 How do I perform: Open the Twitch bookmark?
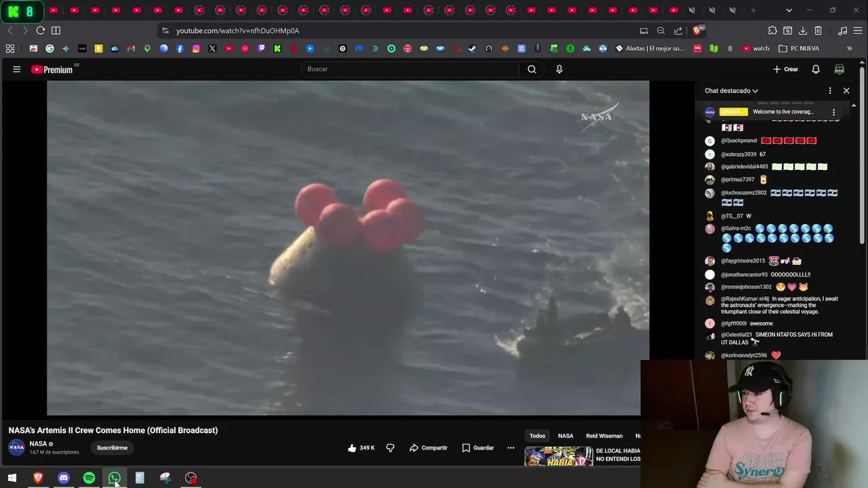click(261, 49)
